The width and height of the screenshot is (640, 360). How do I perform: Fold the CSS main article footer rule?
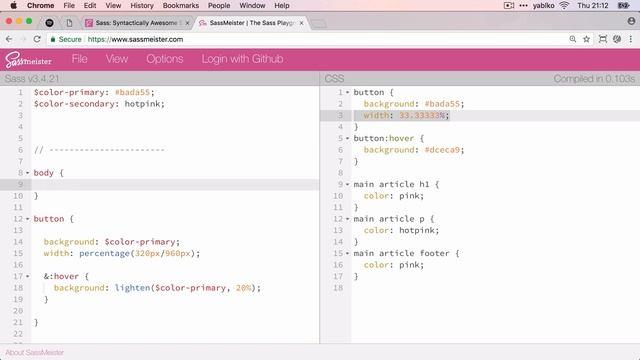pos(347,253)
